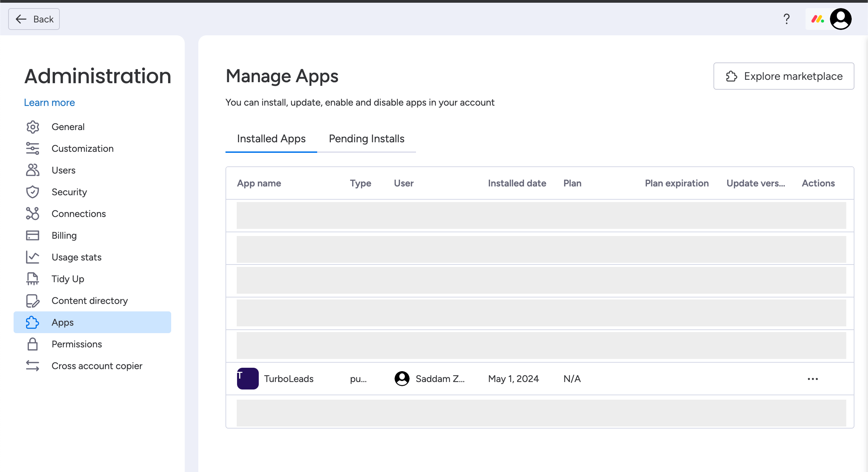Image resolution: width=868 pixels, height=472 pixels.
Task: Open TurboLeads actions three-dot menu
Action: point(813,379)
